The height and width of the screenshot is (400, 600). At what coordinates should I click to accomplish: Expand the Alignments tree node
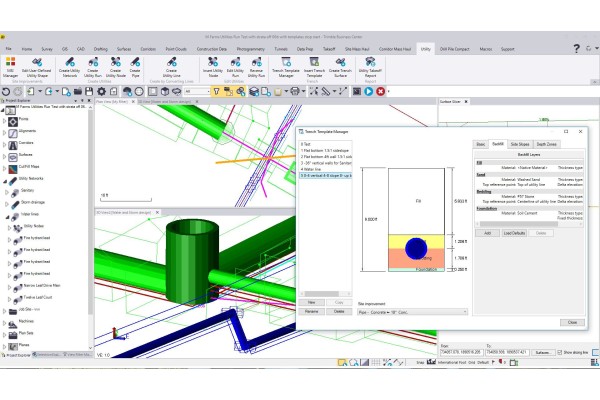pyautogui.click(x=5, y=131)
